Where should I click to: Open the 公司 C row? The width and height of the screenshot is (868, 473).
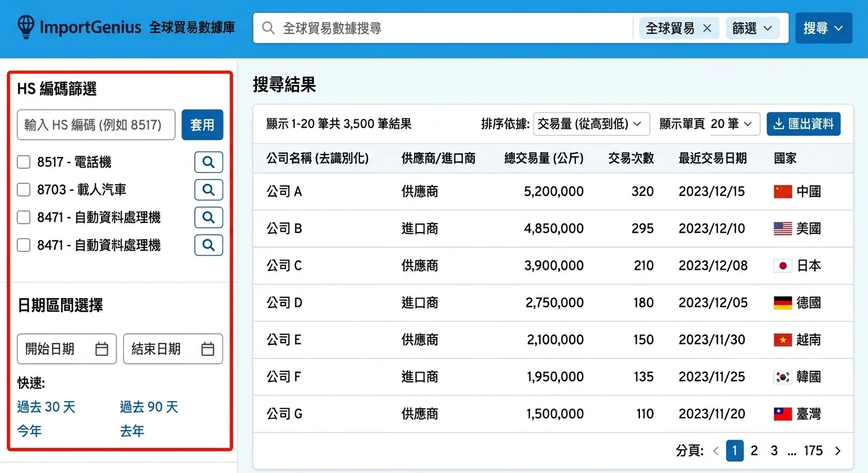click(553, 265)
